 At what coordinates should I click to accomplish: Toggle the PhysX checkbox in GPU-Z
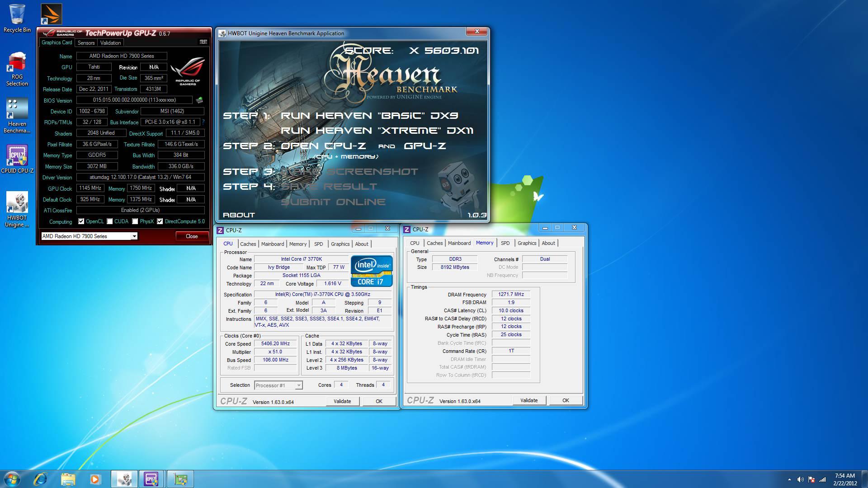click(135, 221)
